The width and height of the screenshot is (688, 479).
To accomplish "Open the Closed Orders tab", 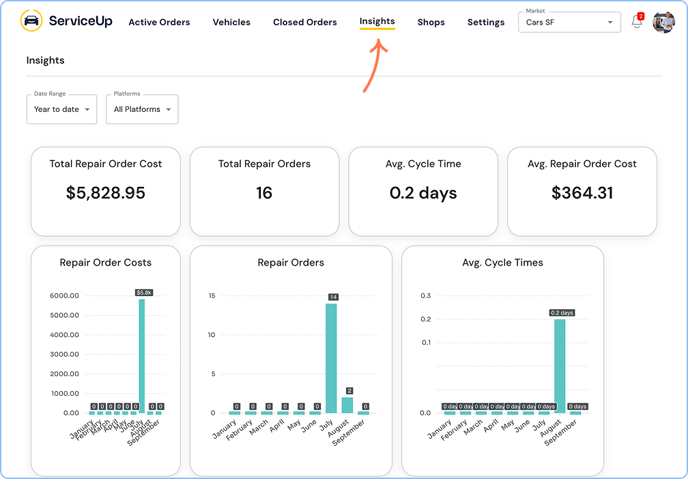I will click(305, 22).
